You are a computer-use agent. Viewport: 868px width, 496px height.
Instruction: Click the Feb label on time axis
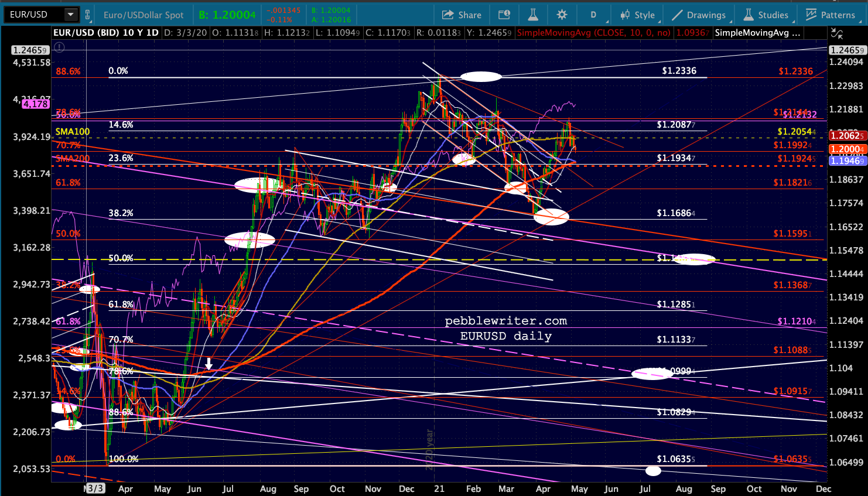click(x=473, y=489)
